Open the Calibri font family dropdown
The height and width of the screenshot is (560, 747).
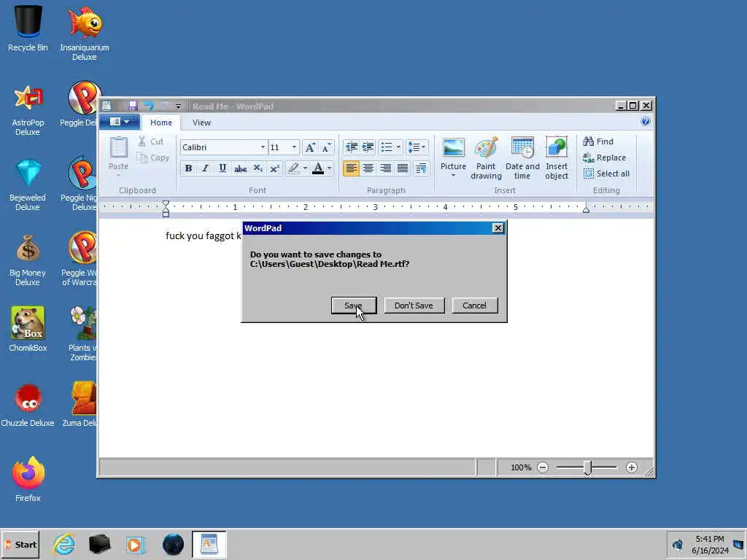tap(263, 147)
